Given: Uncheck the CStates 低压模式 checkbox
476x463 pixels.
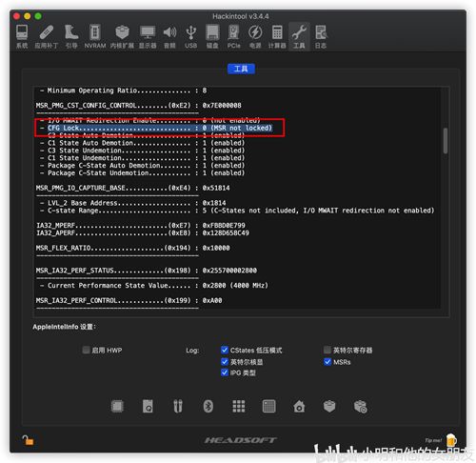Looking at the screenshot, I should click(225, 350).
